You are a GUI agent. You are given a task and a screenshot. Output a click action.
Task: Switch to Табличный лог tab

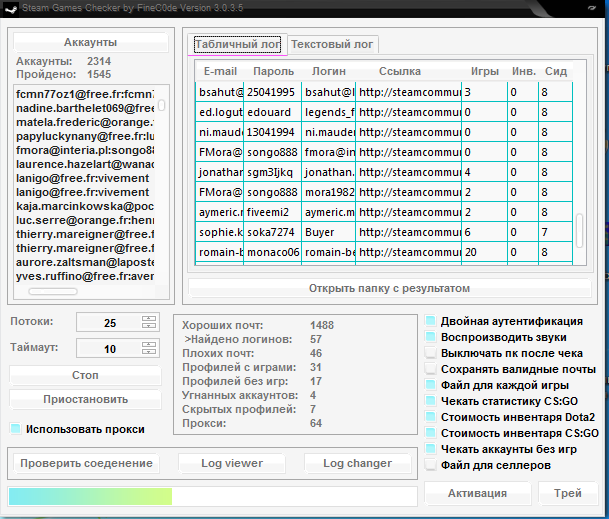click(x=237, y=44)
